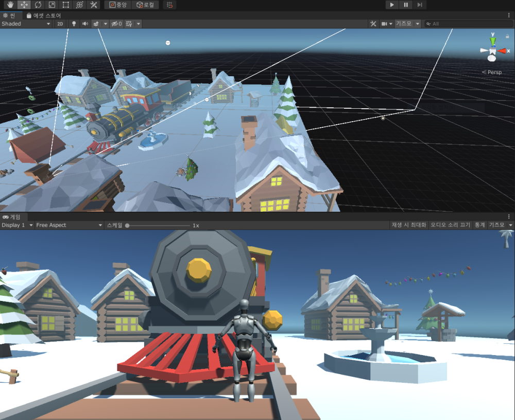Click the 재생 시 최대화 button
The image size is (515, 420).
tap(409, 225)
